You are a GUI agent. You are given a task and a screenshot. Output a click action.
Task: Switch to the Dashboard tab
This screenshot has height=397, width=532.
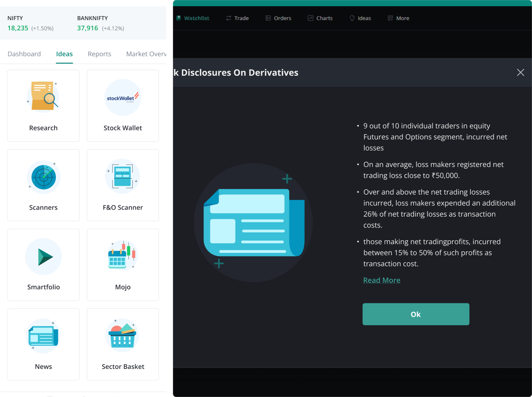coord(24,54)
